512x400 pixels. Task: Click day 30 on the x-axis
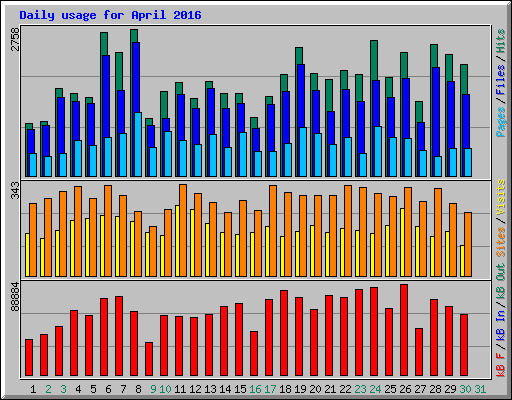point(465,389)
